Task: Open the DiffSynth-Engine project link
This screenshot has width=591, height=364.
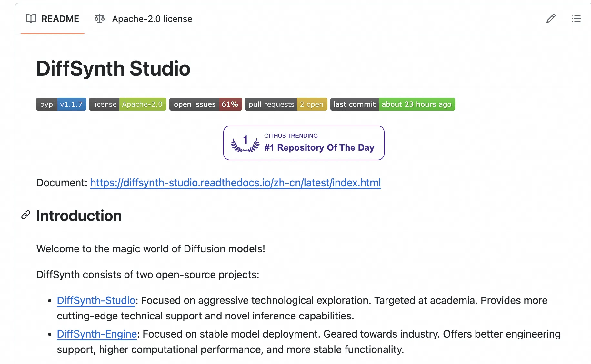Action: coord(96,334)
